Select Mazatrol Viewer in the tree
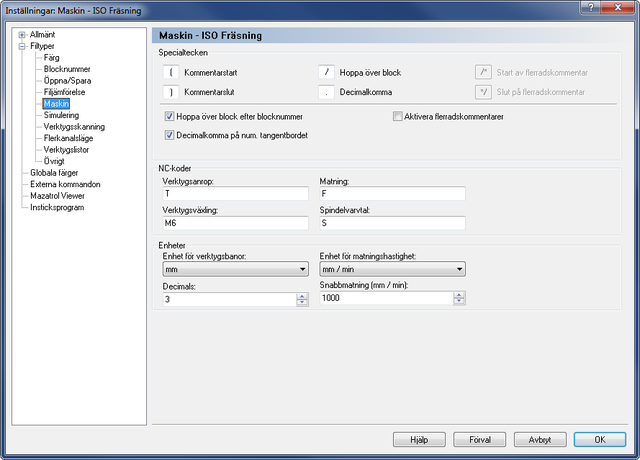Screen dimensions: 640x460 pyautogui.click(x=57, y=196)
